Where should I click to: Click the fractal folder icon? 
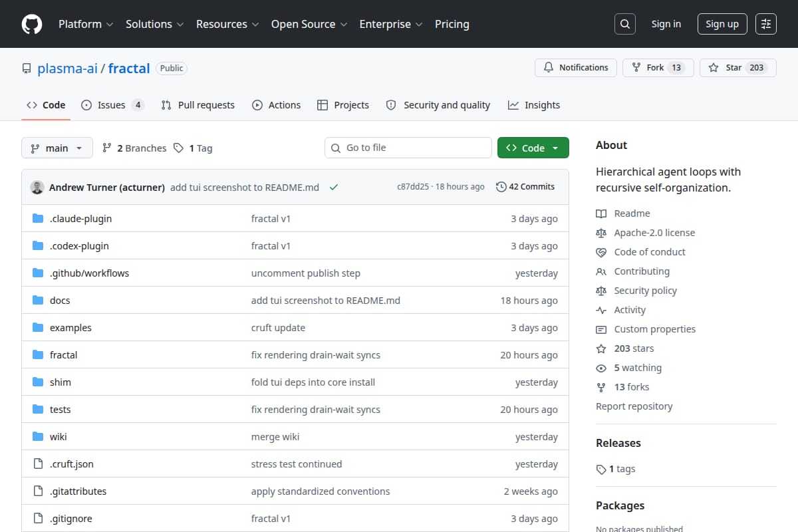tap(38, 355)
